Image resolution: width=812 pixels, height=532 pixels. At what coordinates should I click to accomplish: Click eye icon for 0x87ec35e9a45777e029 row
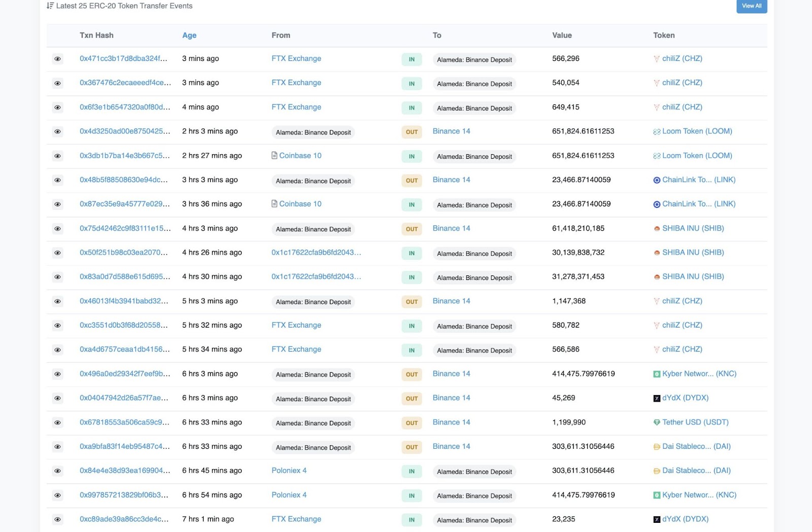[x=57, y=204]
